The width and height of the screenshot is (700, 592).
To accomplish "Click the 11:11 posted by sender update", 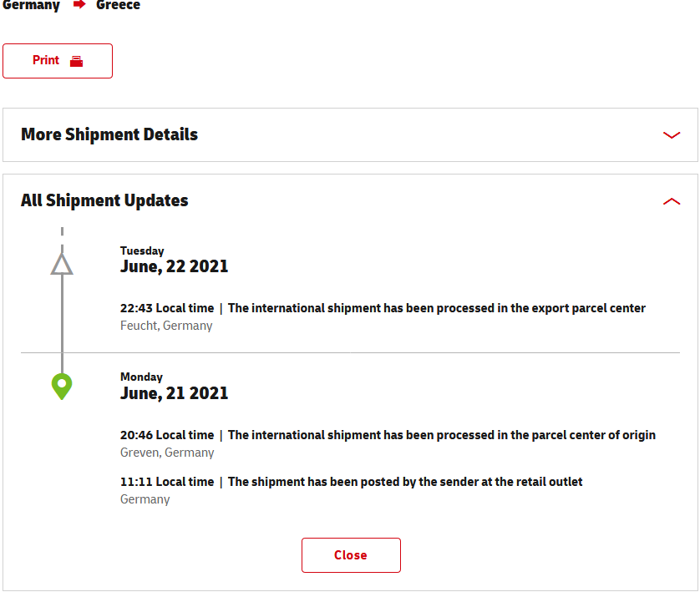I will [351, 482].
